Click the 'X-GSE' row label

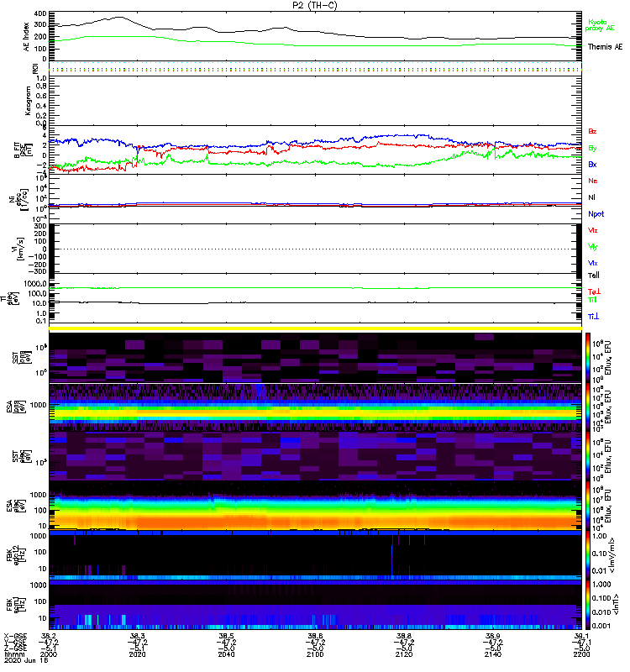click(15, 636)
